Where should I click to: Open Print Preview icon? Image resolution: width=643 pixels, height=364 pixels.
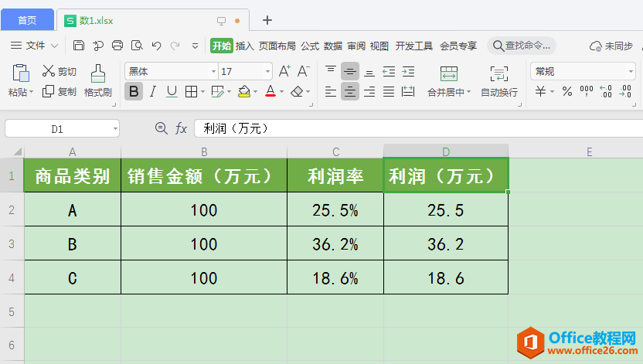point(137,45)
